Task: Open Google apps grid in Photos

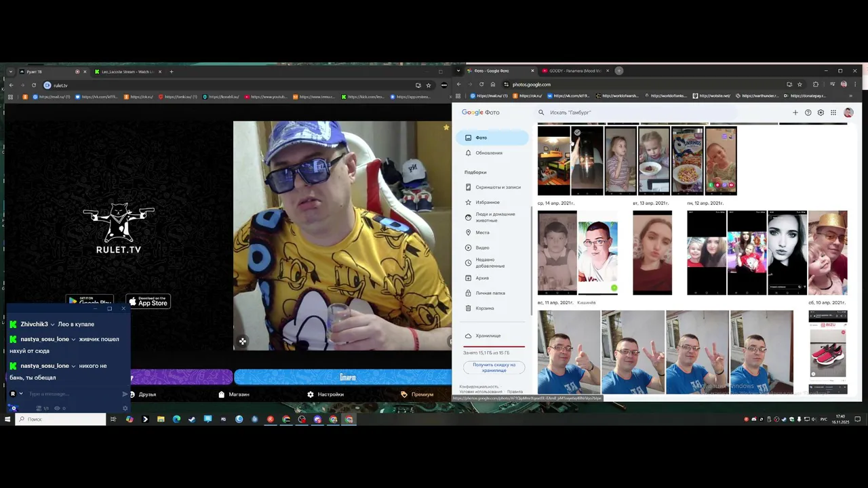Action: [x=833, y=113]
